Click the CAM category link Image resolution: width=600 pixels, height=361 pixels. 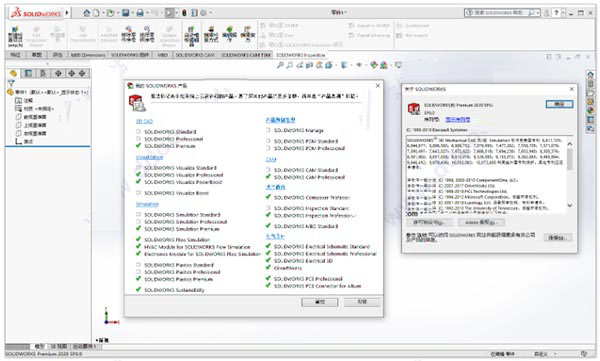(x=271, y=159)
